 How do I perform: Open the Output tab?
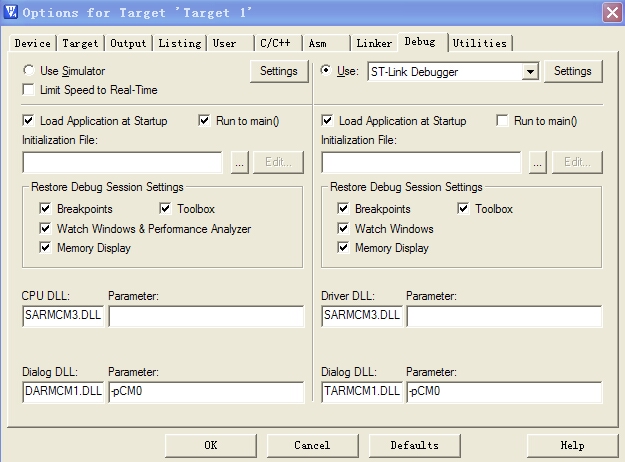[x=128, y=43]
